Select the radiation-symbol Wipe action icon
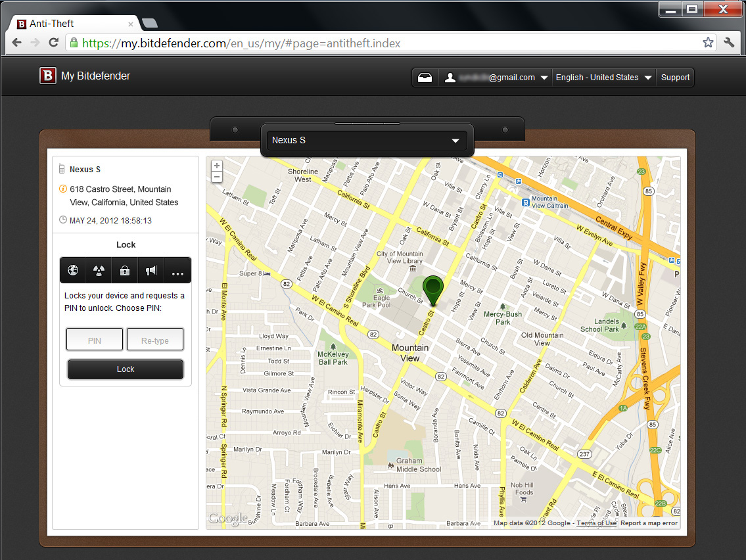This screenshot has width=746, height=560. [x=99, y=271]
